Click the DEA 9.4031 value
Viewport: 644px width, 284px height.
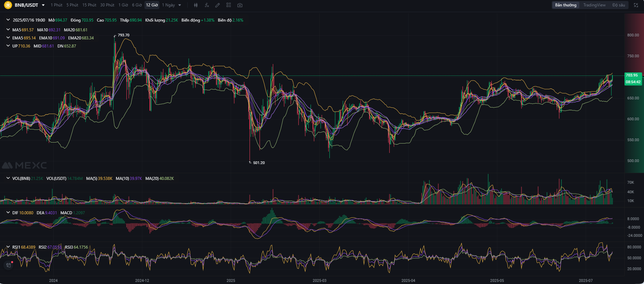[51, 213]
